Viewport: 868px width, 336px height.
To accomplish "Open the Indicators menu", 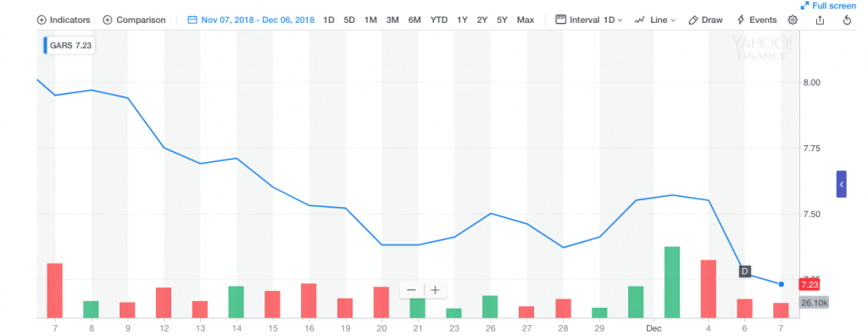I will click(63, 20).
